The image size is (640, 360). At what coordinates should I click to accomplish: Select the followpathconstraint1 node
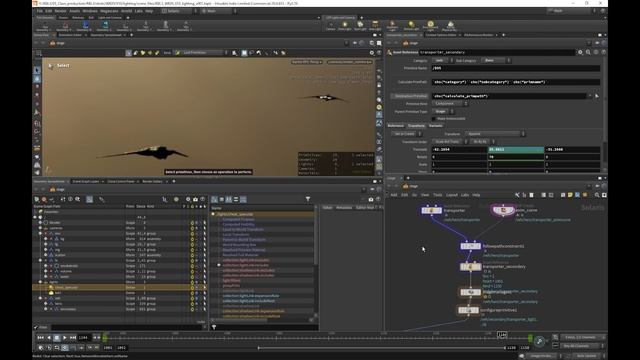471,246
